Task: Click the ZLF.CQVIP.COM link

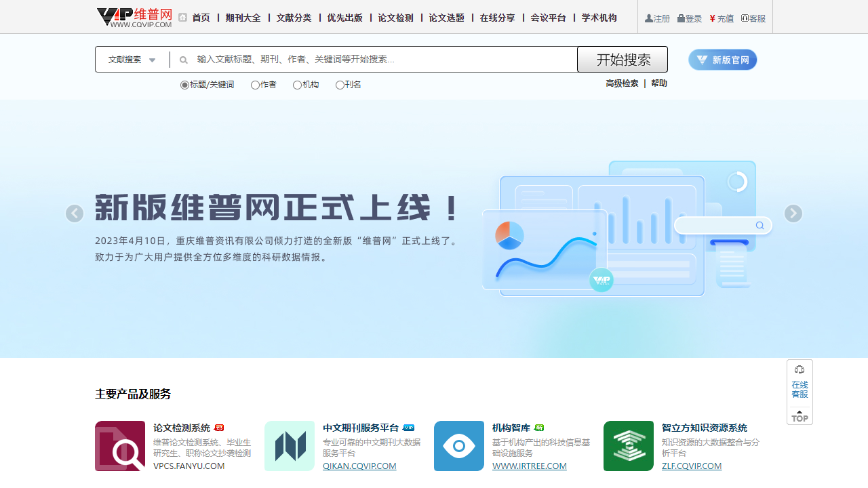Action: 692,466
